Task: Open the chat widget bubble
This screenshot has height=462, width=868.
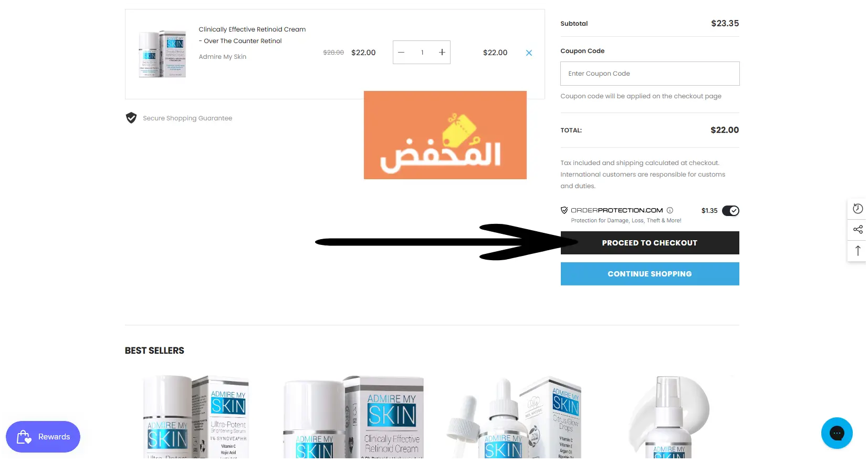Action: pos(837,433)
